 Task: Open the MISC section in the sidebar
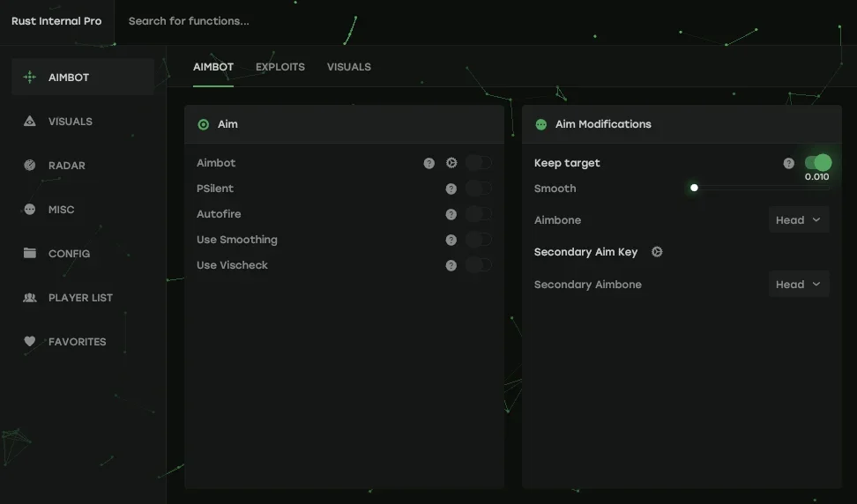83,210
